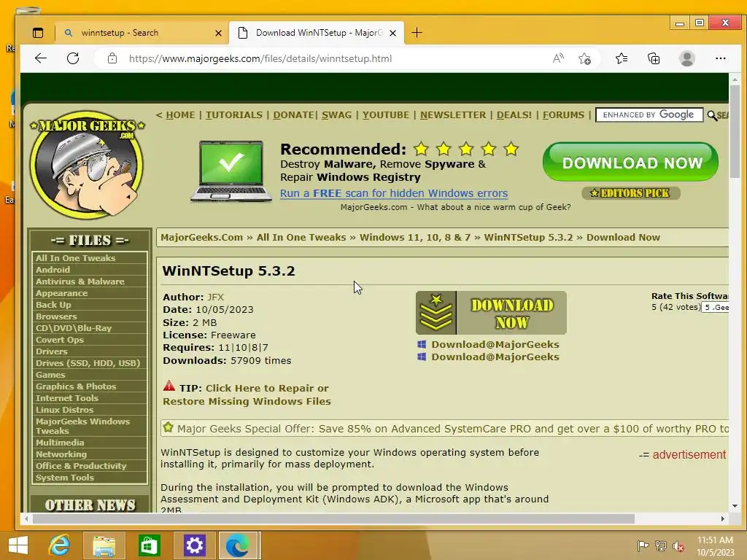Image resolution: width=747 pixels, height=560 pixels.
Task: Open Back Up category in sidebar
Action: point(53,305)
